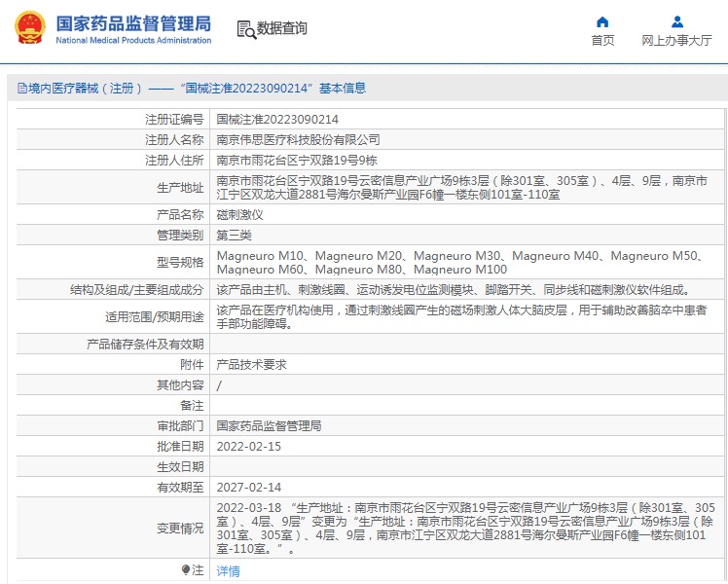This screenshot has height=584, width=728.
Task: Click the national emblem logo
Action: (x=30, y=28)
